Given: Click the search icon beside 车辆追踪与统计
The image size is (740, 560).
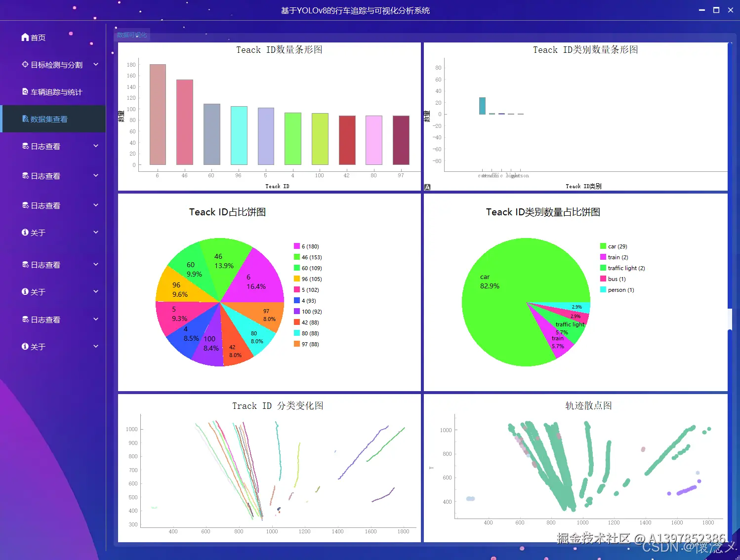Looking at the screenshot, I should (x=25, y=91).
